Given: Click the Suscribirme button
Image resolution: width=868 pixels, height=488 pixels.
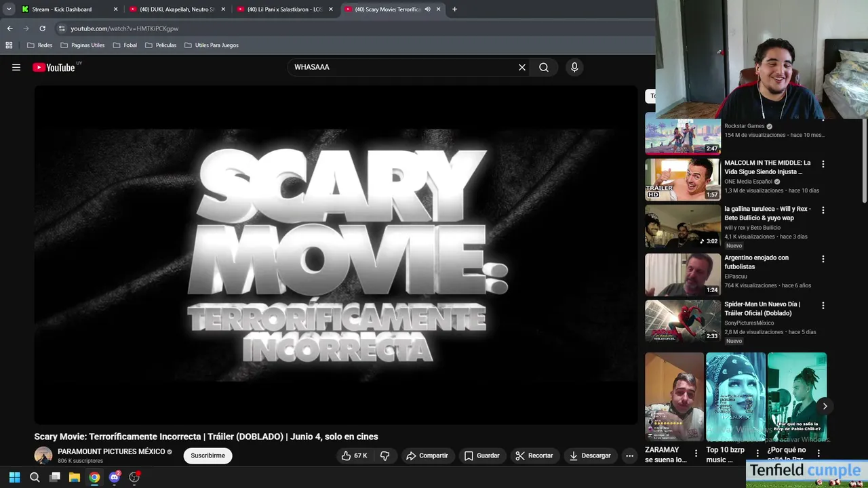Looking at the screenshot, I should click(x=208, y=455).
